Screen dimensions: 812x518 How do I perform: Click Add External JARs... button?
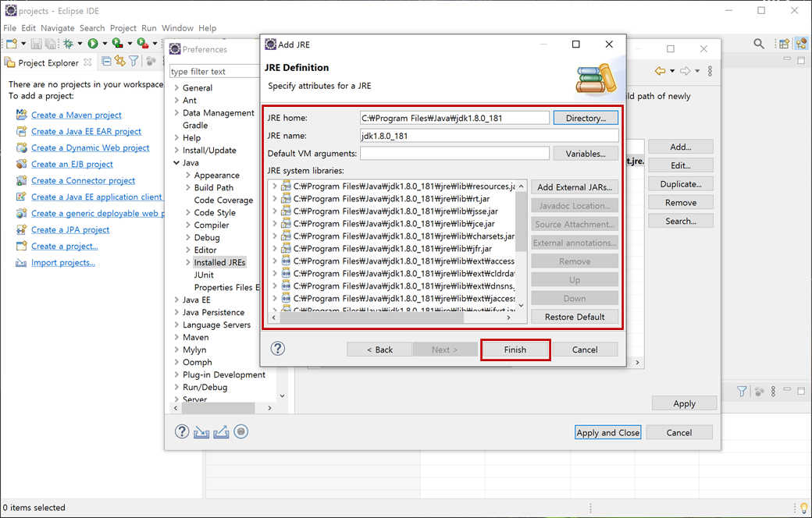(x=575, y=187)
